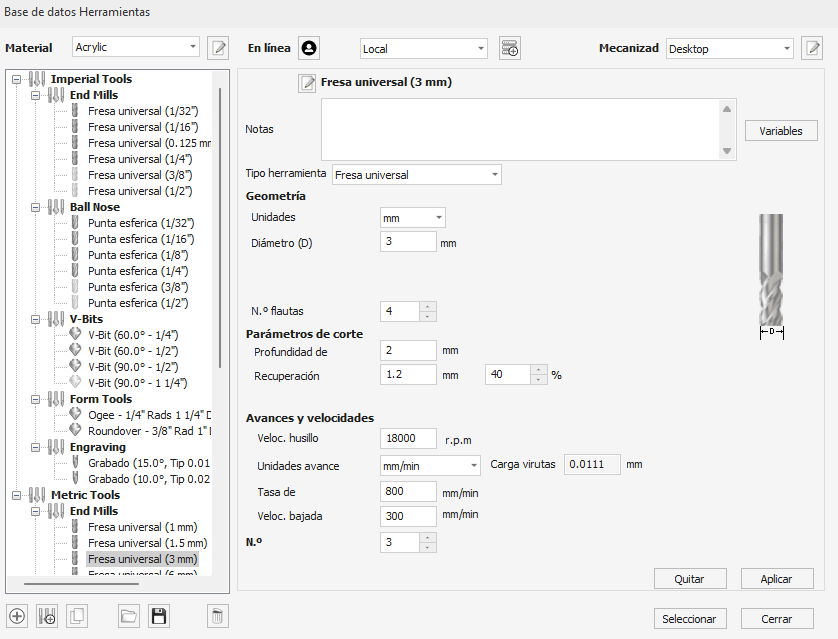Open the Mecanizado Desktop dropdown

click(730, 49)
